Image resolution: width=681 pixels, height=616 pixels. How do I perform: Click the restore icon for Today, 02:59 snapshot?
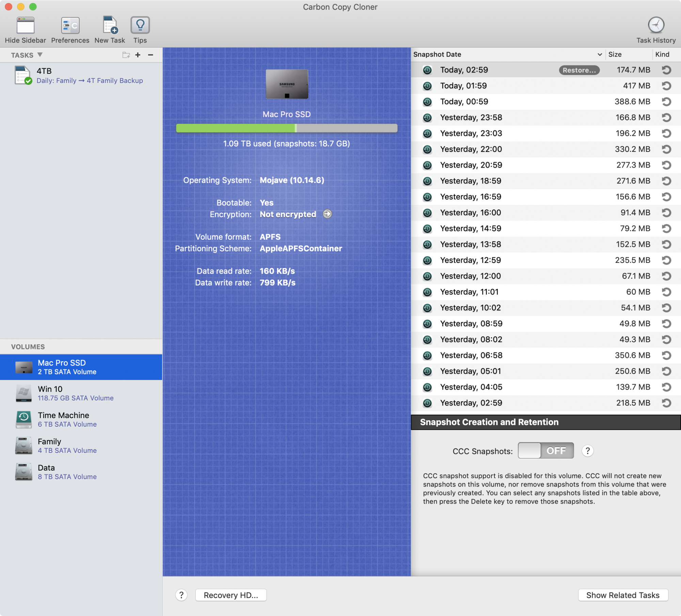tap(666, 70)
